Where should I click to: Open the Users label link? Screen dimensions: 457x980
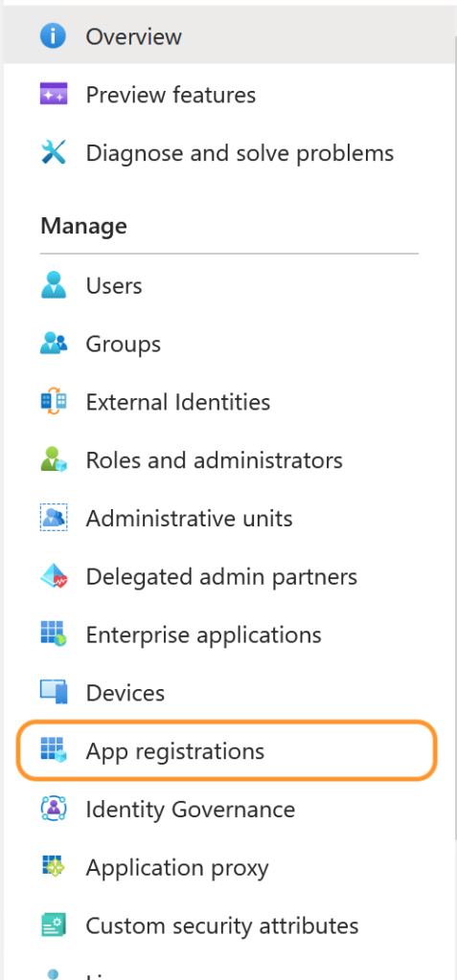point(114,285)
